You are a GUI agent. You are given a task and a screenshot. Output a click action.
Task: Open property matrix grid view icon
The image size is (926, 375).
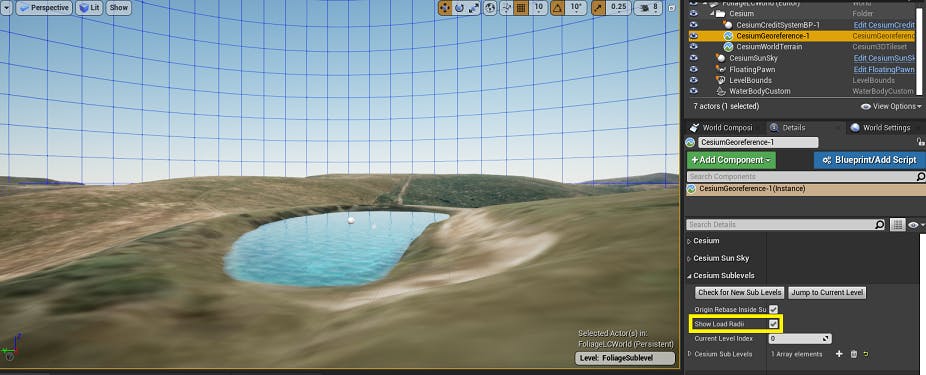897,224
